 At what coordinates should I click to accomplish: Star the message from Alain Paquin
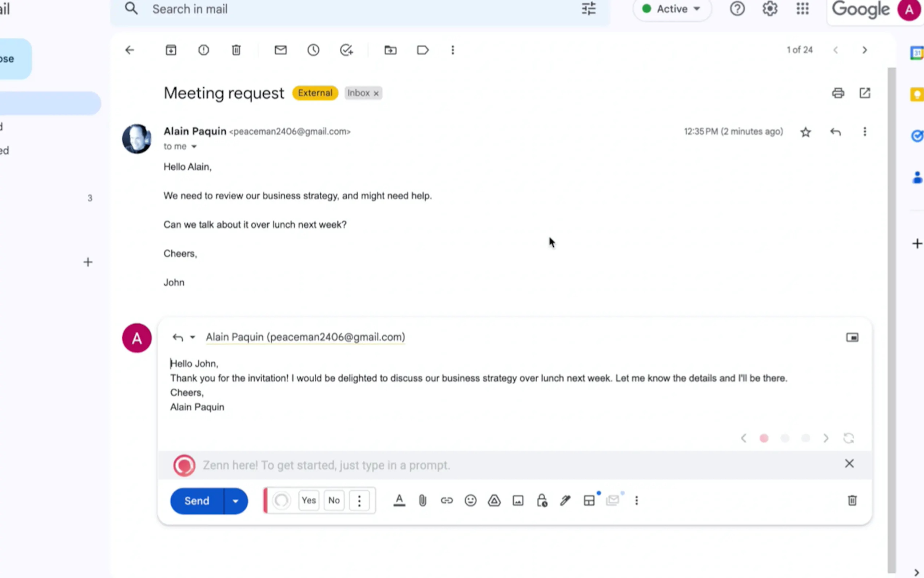click(805, 132)
